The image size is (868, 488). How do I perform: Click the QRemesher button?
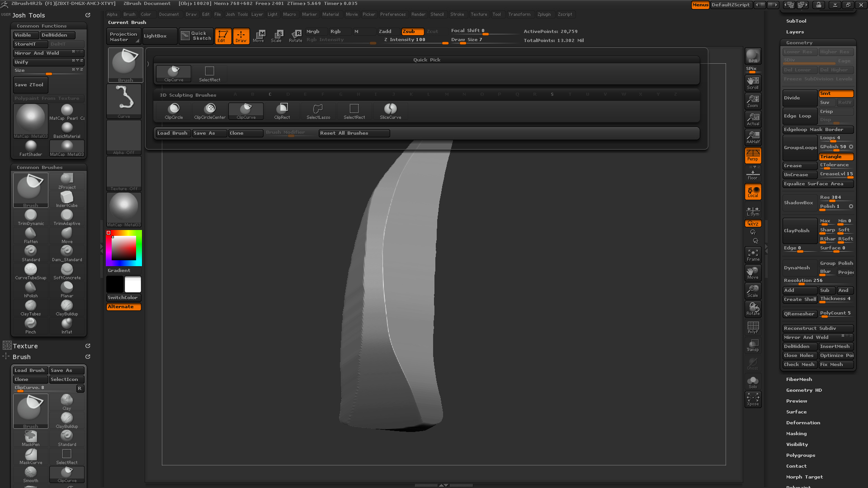tap(800, 314)
